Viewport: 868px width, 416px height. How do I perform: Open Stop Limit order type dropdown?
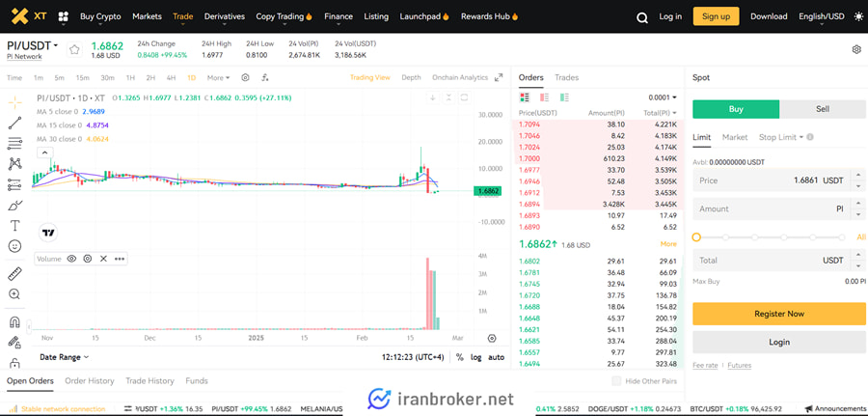[x=781, y=137]
